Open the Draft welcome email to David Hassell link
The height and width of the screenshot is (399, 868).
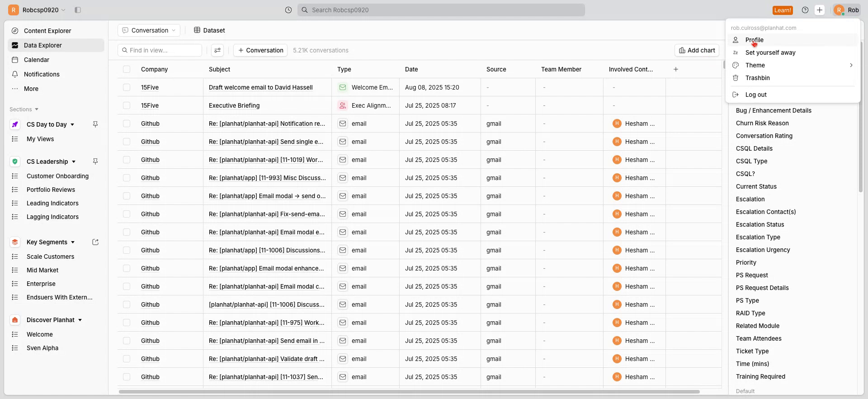pyautogui.click(x=261, y=87)
